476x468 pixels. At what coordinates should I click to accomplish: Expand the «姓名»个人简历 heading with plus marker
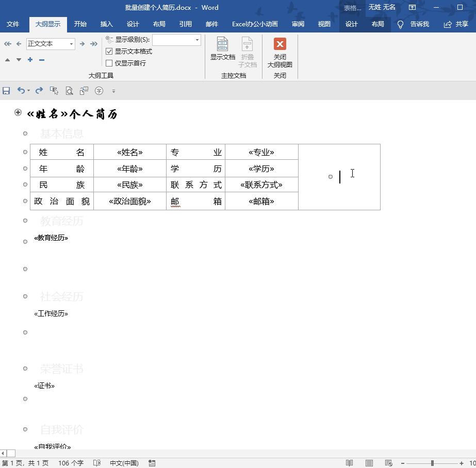tap(18, 112)
